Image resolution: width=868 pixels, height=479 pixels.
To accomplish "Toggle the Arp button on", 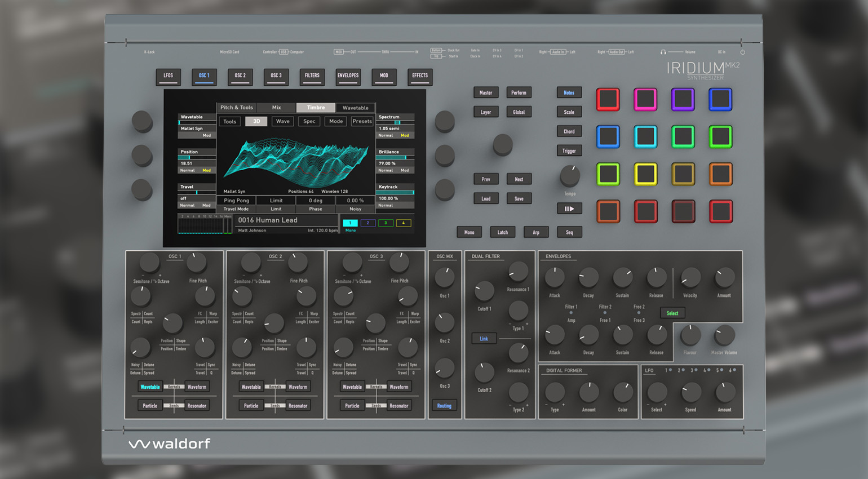I will coord(535,232).
